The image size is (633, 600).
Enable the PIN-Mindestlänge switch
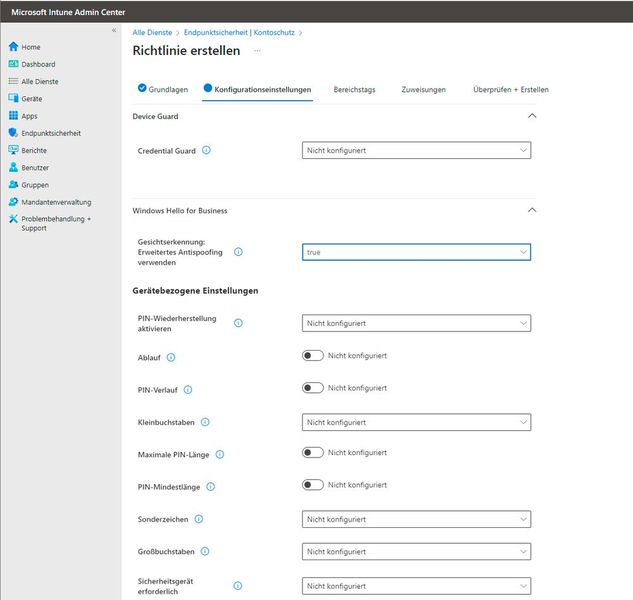coord(313,485)
